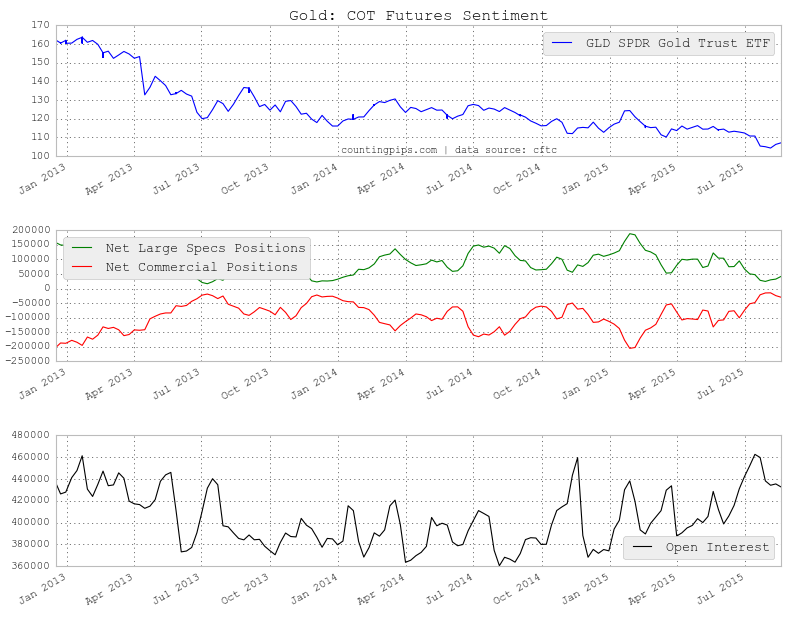Viewport: 792px width, 630px height.
Task: Click the 120 value on the GLD price axis
Action: [x=40, y=118]
